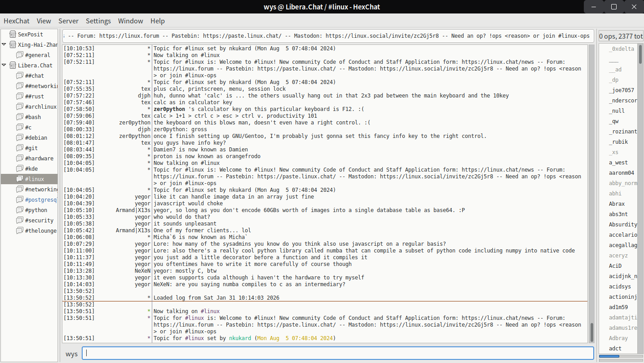The height and width of the screenshot is (363, 644).
Task: Click the wys nickname button
Action: [71, 354]
